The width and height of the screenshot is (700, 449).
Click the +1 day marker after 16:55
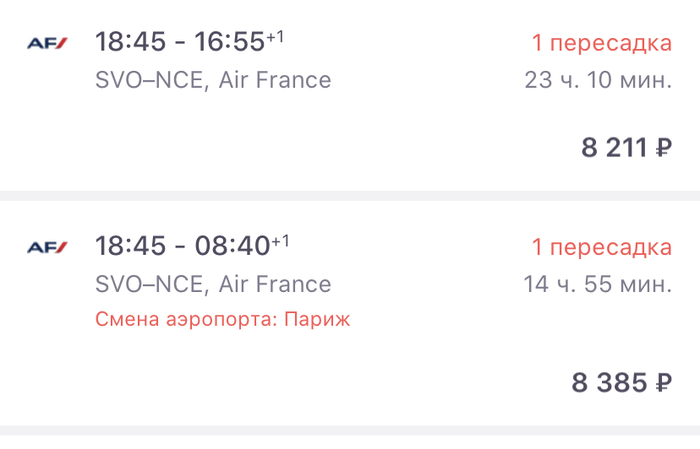click(275, 37)
